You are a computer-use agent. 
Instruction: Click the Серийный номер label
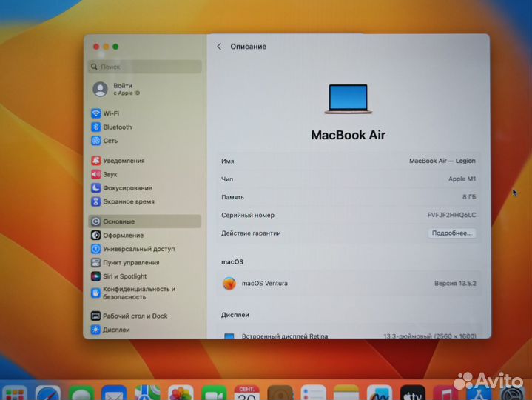[x=248, y=215]
